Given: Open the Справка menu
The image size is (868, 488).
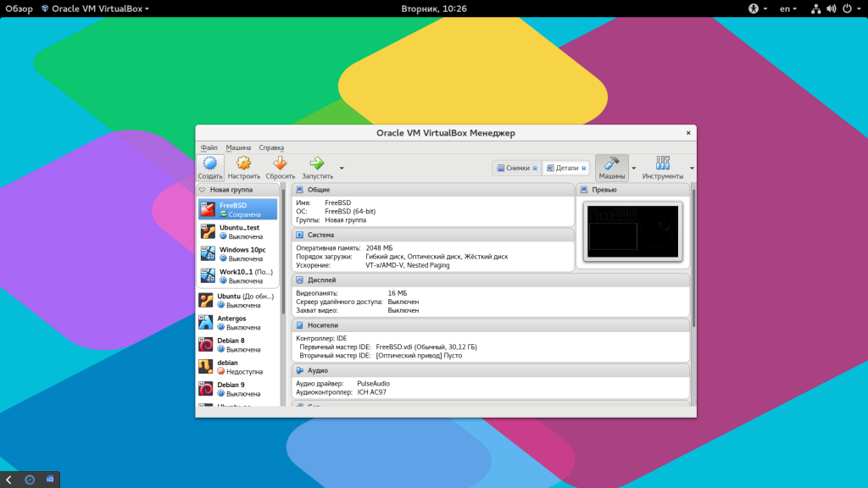Looking at the screenshot, I should click(x=271, y=147).
